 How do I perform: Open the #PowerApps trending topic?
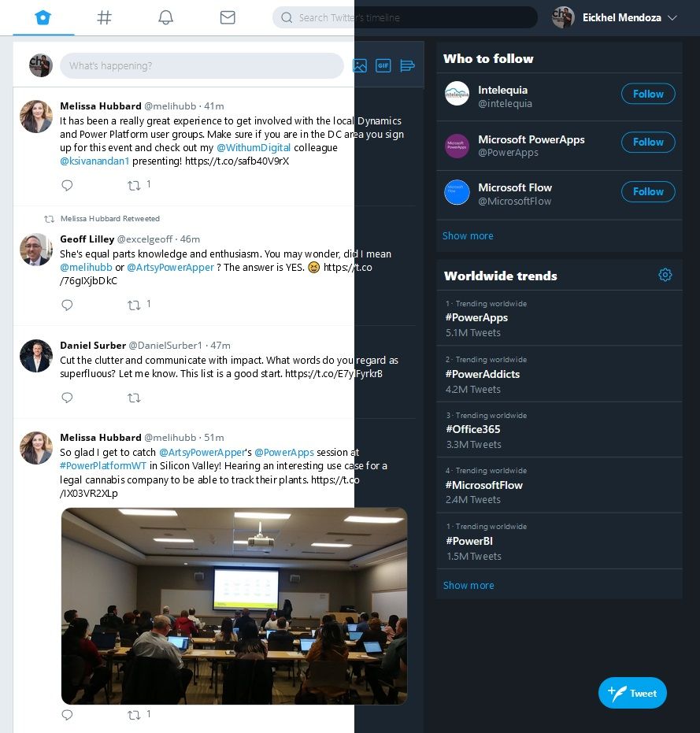click(476, 317)
